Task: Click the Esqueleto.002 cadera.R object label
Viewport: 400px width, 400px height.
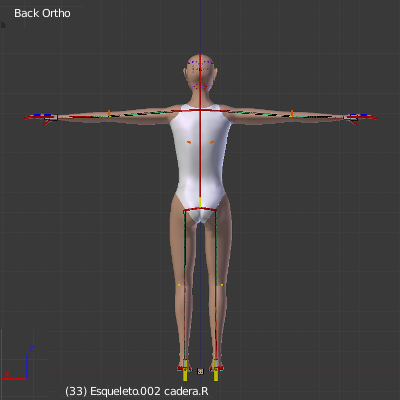Action: point(137,391)
